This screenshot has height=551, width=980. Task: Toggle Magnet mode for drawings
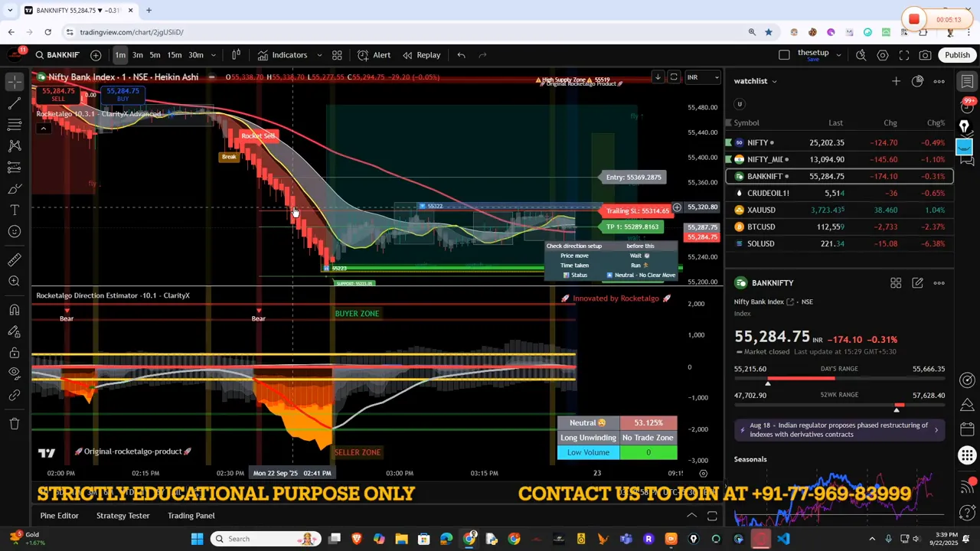(15, 309)
